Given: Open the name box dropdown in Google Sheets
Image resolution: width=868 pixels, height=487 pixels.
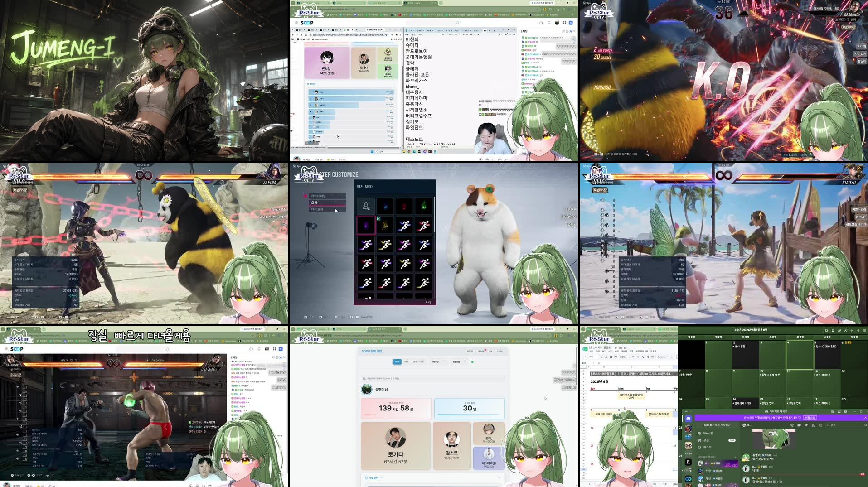Looking at the screenshot, I should [x=594, y=363].
